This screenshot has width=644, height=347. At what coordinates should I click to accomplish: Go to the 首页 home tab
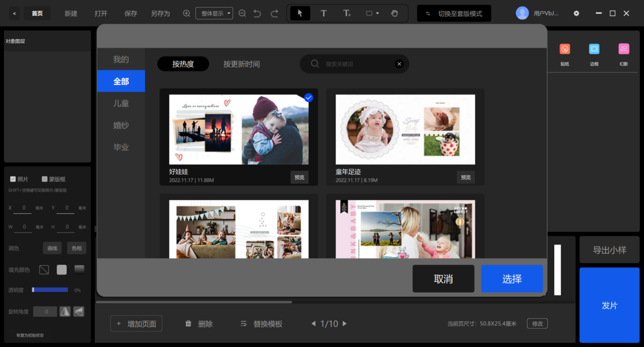coord(37,13)
